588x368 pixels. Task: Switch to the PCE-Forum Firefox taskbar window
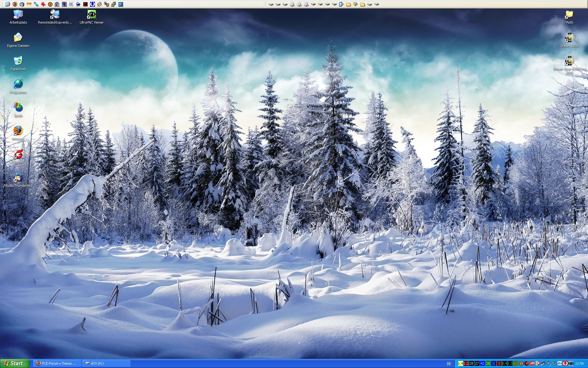(x=57, y=363)
